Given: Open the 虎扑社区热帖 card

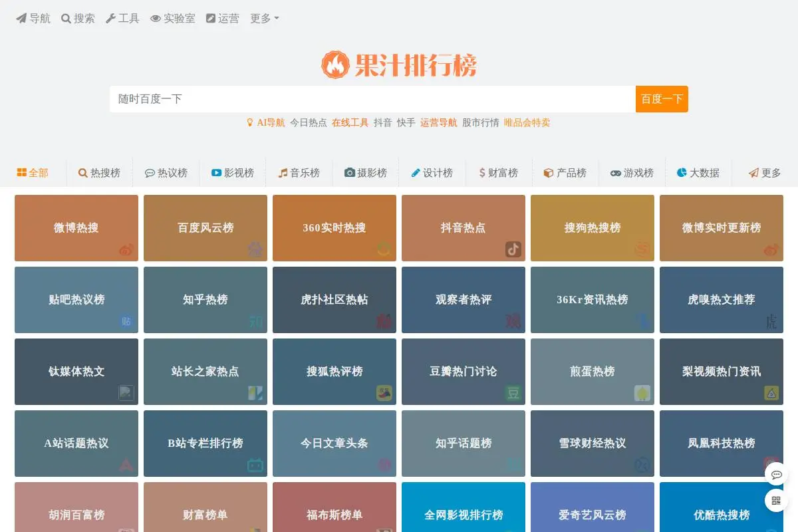Looking at the screenshot, I should [x=334, y=300].
